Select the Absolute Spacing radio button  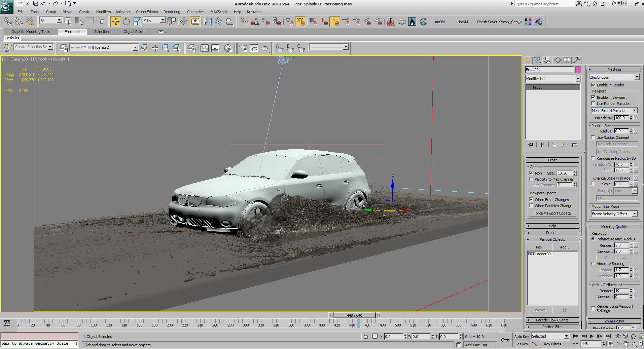(593, 264)
